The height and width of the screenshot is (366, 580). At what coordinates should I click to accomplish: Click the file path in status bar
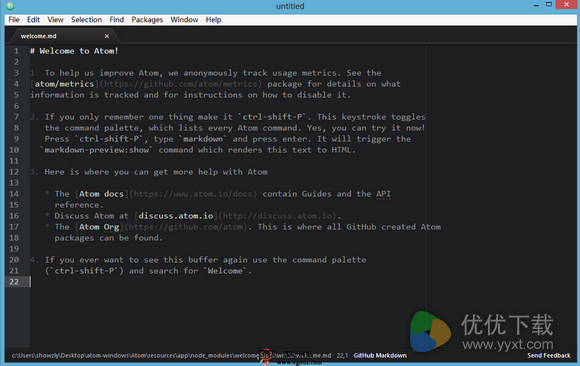[171, 356]
